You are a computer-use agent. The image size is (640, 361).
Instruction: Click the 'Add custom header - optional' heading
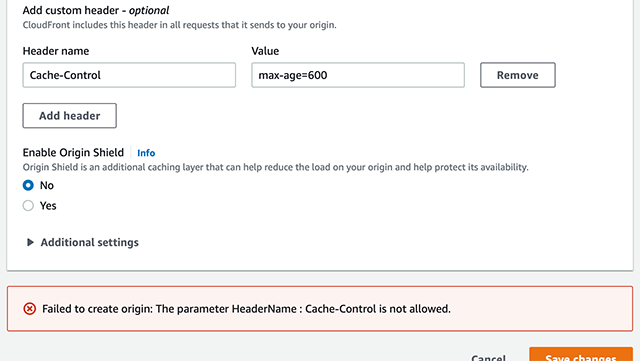[x=96, y=10]
